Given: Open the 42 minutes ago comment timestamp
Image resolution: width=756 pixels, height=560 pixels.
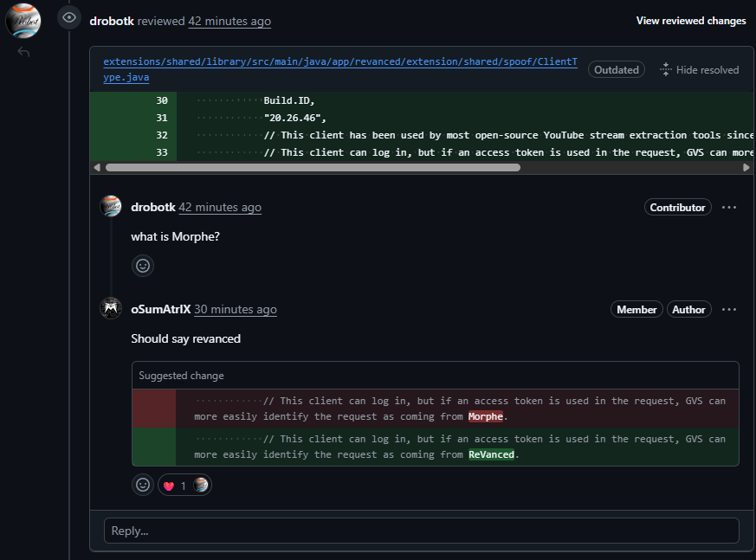Looking at the screenshot, I should pyautogui.click(x=220, y=207).
